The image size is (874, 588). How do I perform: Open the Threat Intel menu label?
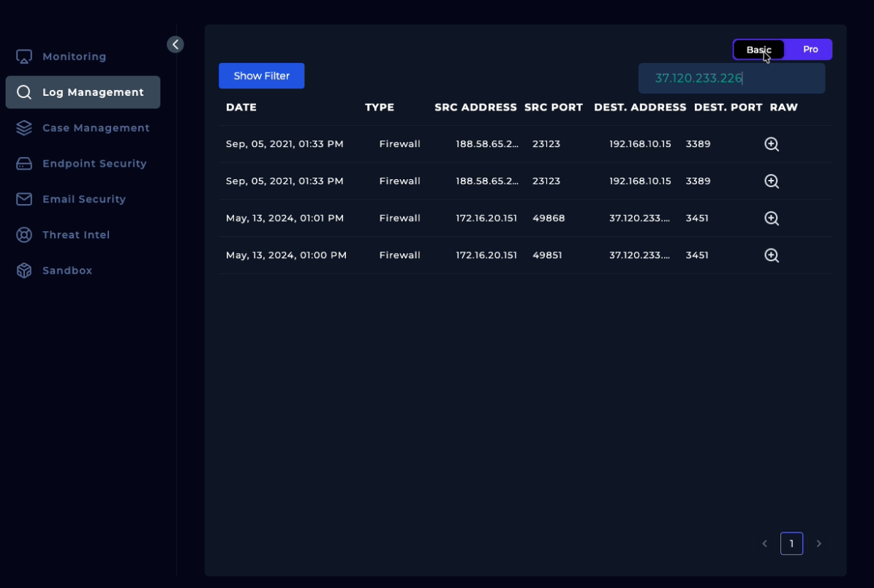point(76,235)
